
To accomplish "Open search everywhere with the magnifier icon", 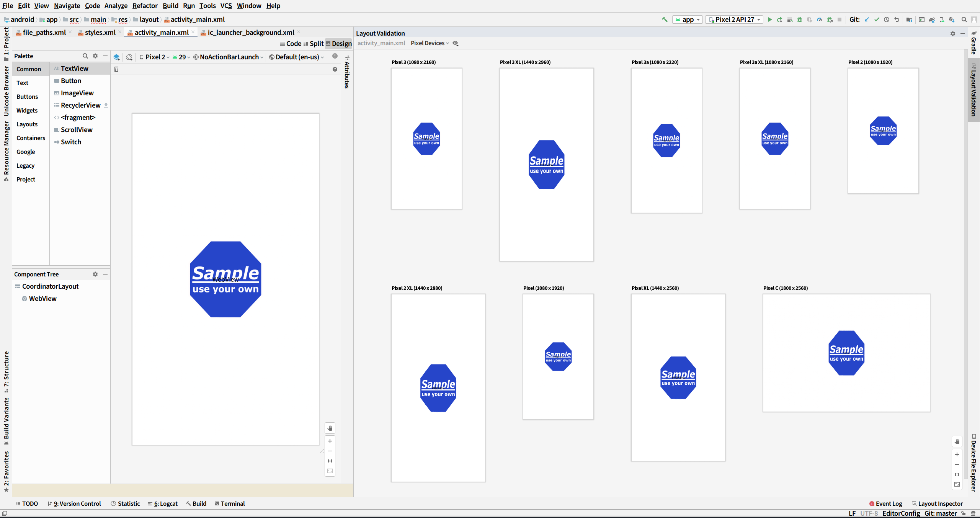I will (x=964, y=20).
